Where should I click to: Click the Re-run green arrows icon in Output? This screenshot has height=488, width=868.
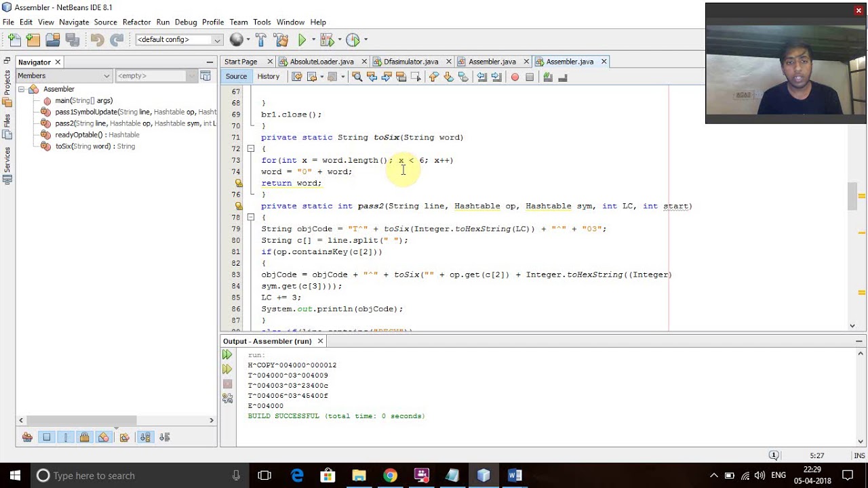(227, 354)
